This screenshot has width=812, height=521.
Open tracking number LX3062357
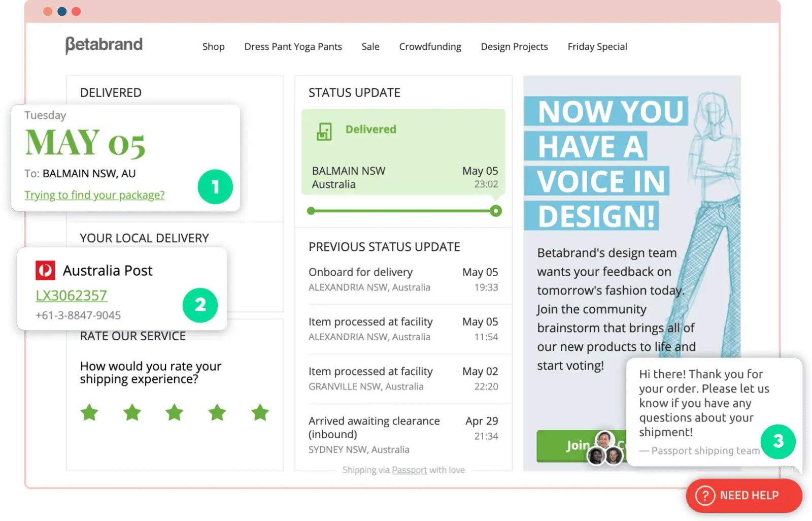point(72,296)
